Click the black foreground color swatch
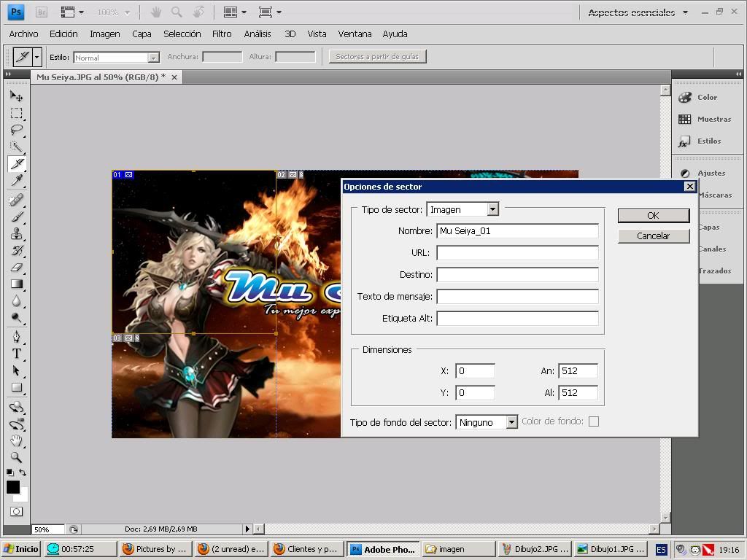The height and width of the screenshot is (560, 747). tap(13, 487)
